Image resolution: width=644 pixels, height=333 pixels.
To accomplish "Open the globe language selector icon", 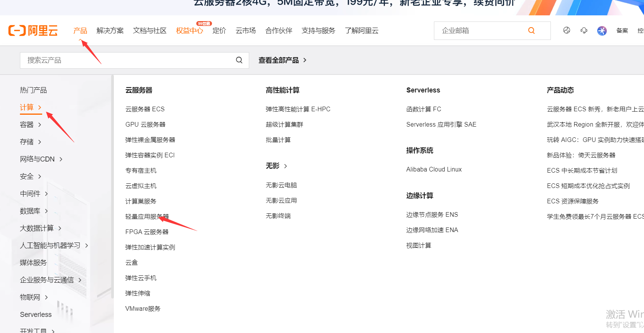I will point(567,31).
